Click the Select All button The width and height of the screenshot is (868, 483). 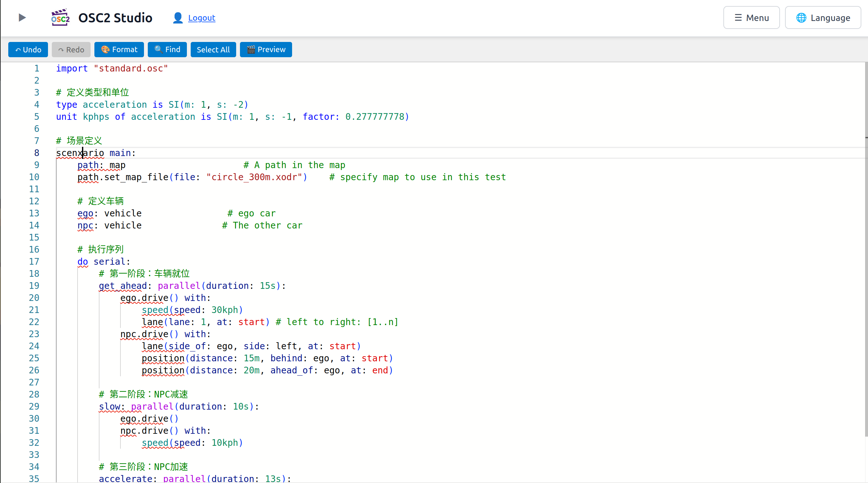pyautogui.click(x=213, y=50)
